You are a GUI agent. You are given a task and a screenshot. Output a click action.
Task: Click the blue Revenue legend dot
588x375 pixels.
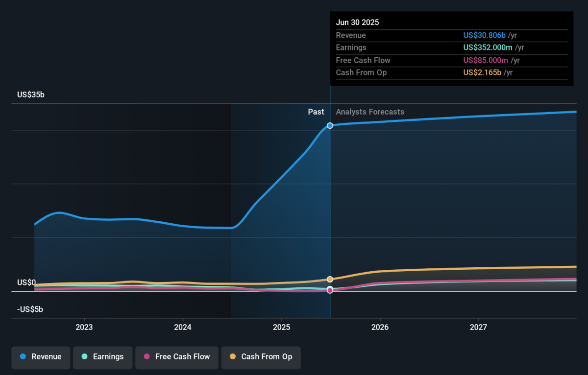pos(23,357)
